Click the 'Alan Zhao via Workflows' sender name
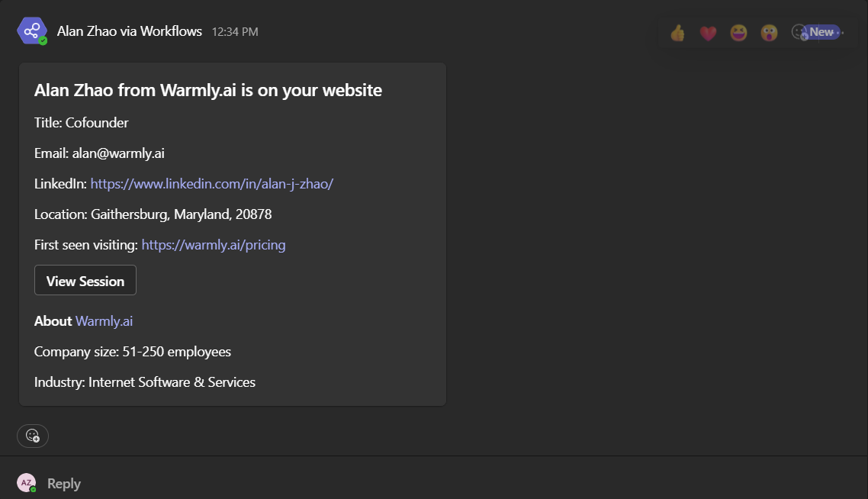Screen dimensions: 868x499 click(130, 31)
